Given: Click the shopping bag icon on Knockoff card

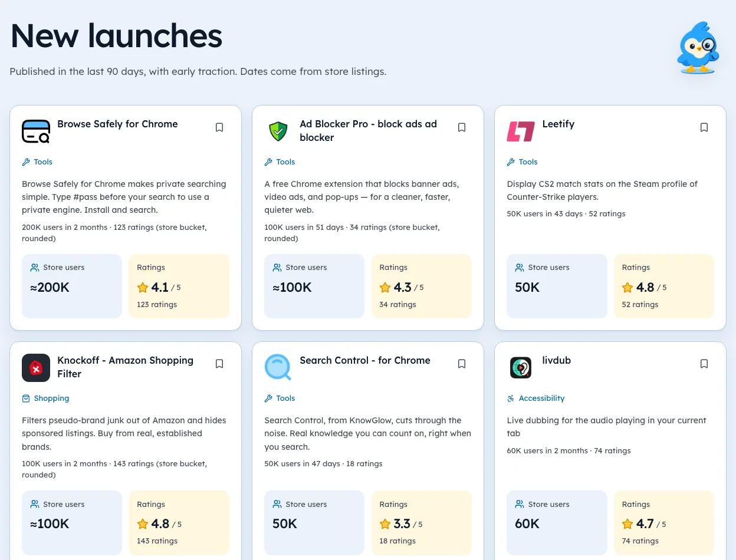Looking at the screenshot, I should click(x=26, y=398).
